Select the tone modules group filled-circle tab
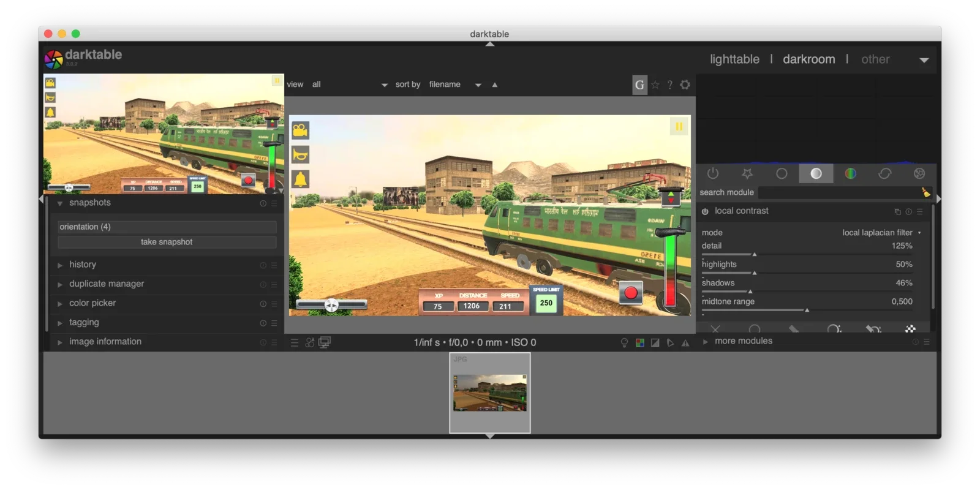 coord(816,174)
